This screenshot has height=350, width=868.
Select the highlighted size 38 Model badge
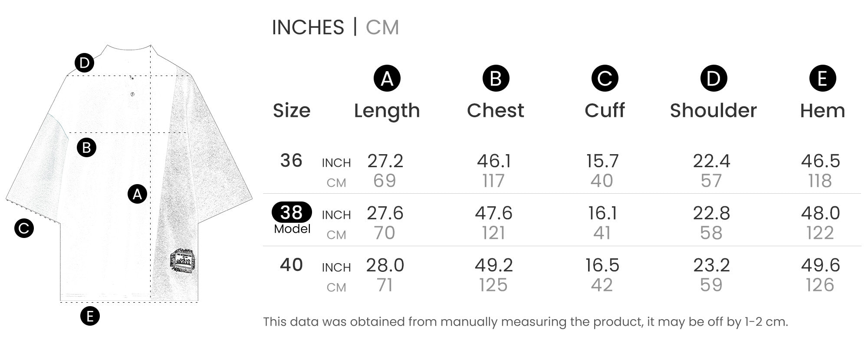tap(292, 212)
